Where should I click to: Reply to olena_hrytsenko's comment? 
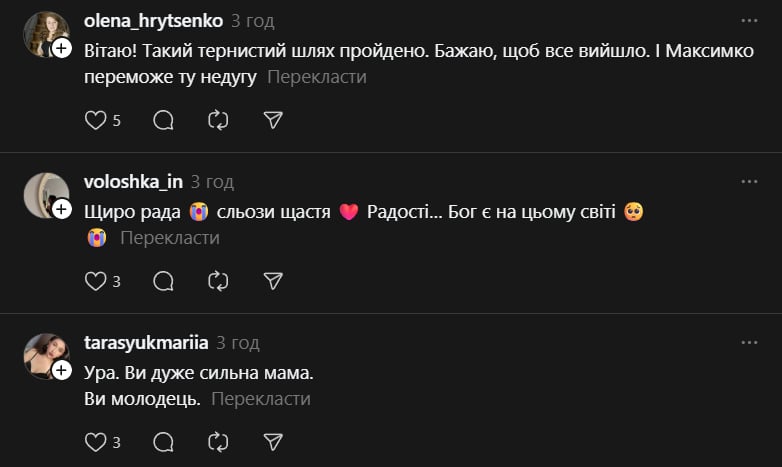[163, 120]
